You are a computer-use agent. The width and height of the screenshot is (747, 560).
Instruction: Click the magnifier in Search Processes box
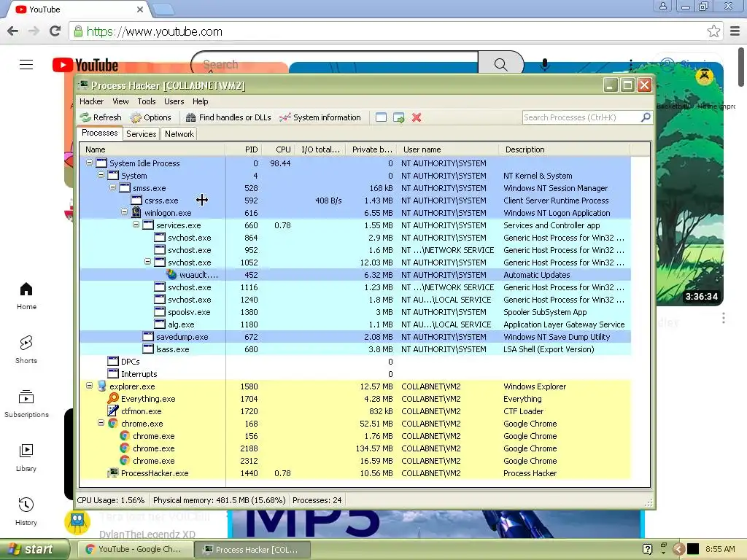[646, 117]
